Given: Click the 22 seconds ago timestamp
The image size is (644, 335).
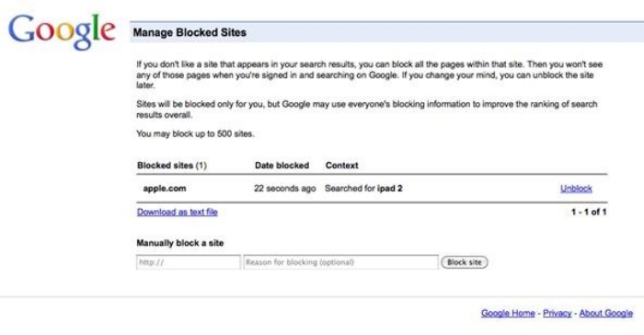Looking at the screenshot, I should tap(284, 189).
